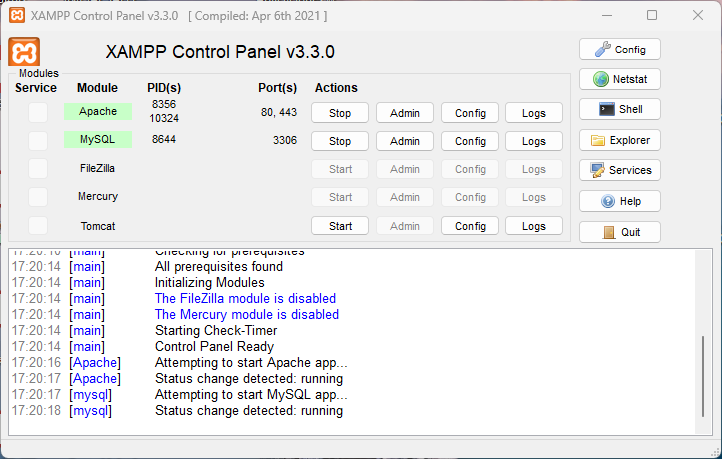Click the Tomcat module name

(98, 226)
